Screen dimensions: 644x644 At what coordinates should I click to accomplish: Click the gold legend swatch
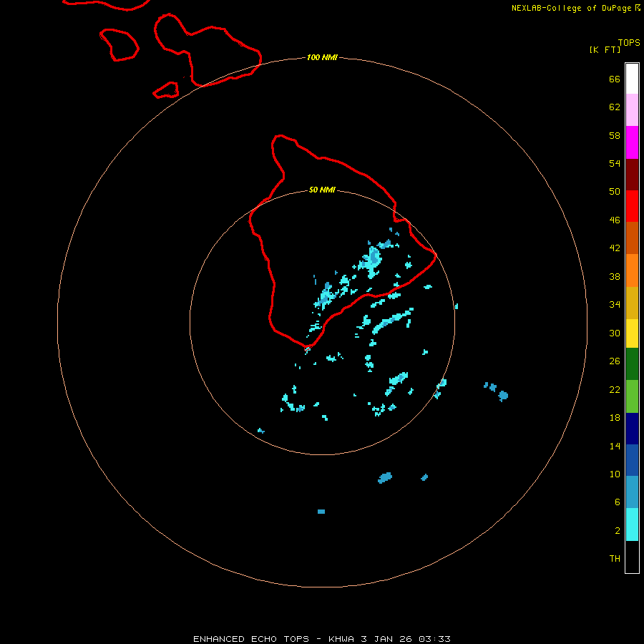click(x=632, y=303)
